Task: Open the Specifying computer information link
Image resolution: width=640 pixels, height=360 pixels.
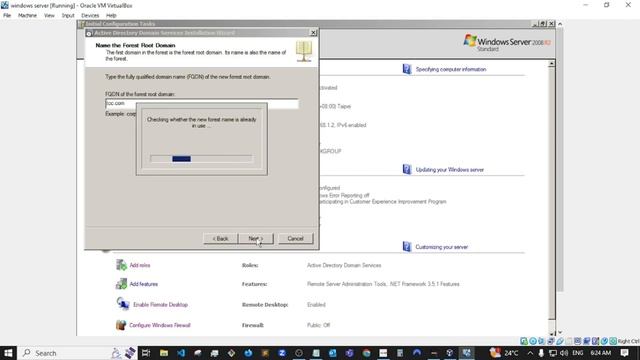Action: pos(451,69)
